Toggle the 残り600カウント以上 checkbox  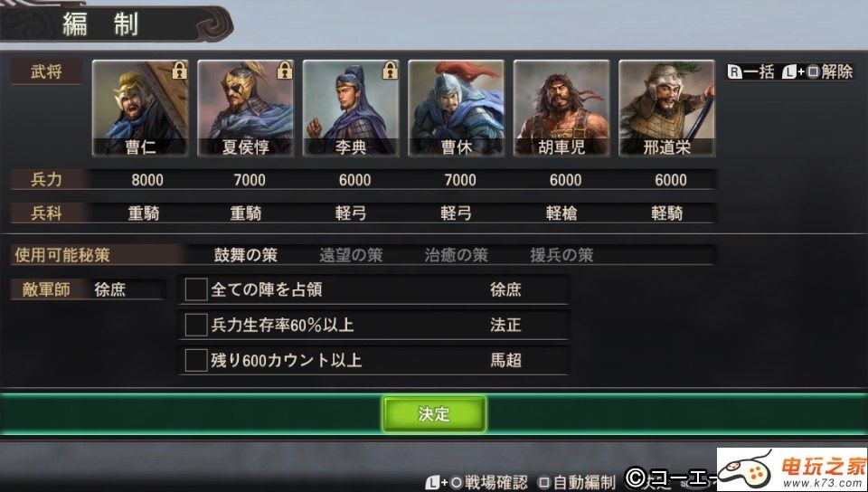coord(196,360)
